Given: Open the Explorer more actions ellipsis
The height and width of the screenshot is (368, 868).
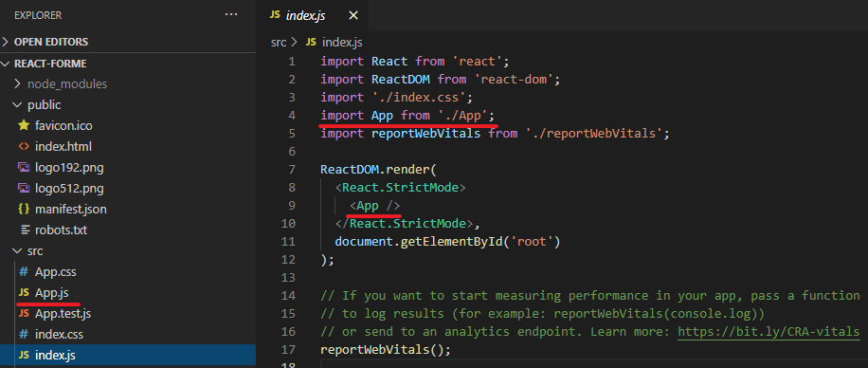Looking at the screenshot, I should (x=231, y=15).
